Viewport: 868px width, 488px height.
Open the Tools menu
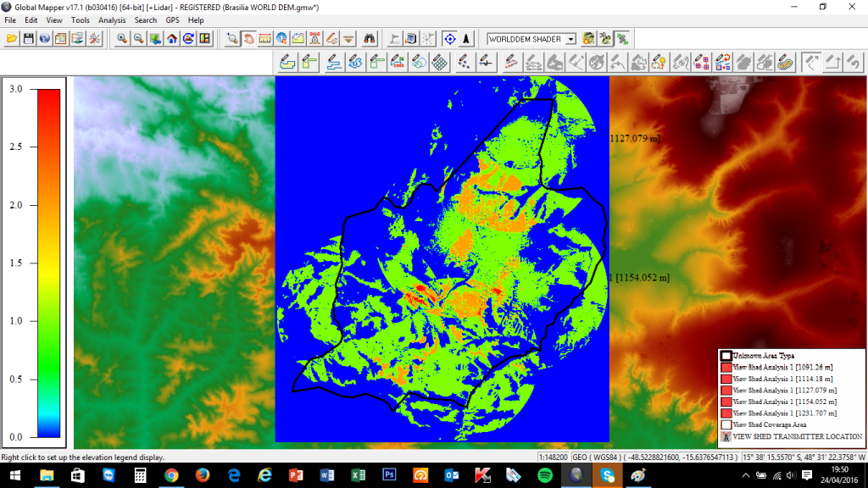pos(81,19)
